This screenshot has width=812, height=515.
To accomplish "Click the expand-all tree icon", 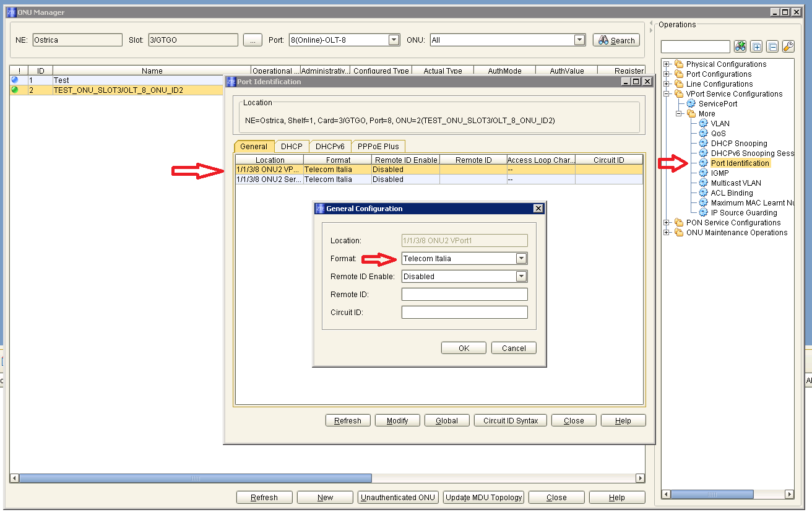I will [x=756, y=46].
